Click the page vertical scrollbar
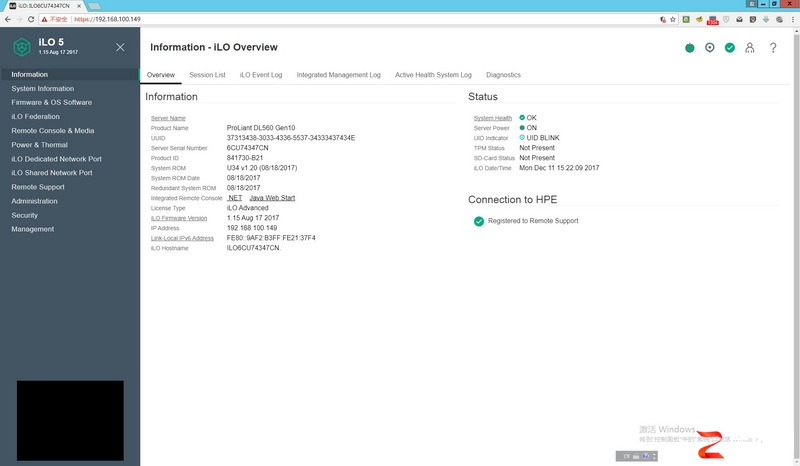The width and height of the screenshot is (800, 466). point(796,245)
